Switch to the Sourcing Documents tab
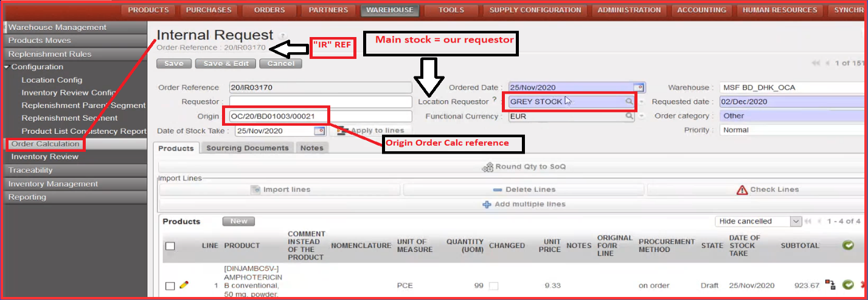 247,148
